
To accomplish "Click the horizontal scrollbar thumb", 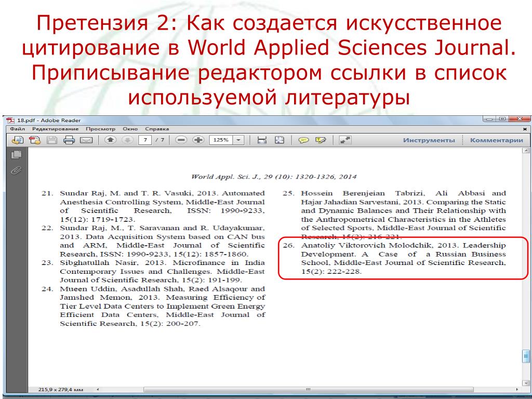I will coord(309,389).
